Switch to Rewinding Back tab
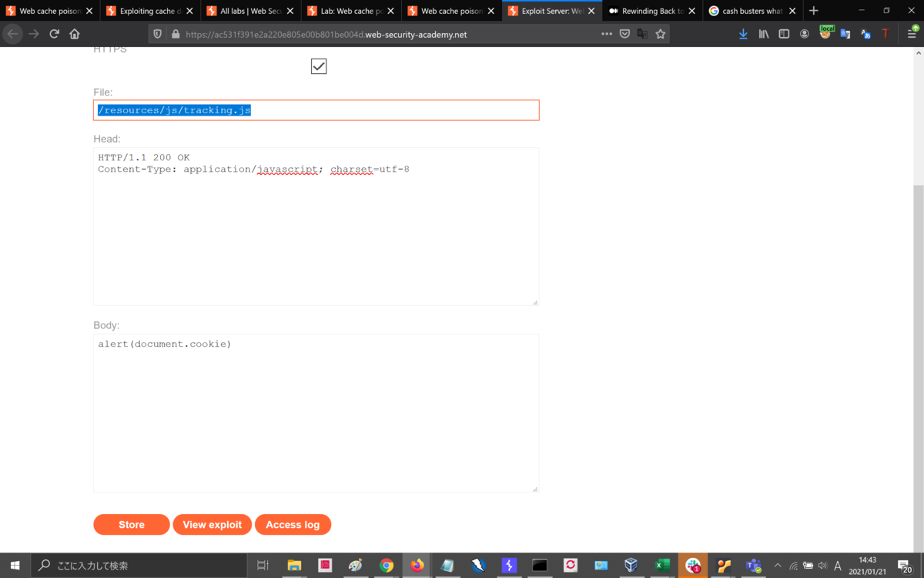Screen dimensions: 924x578 click(x=651, y=11)
